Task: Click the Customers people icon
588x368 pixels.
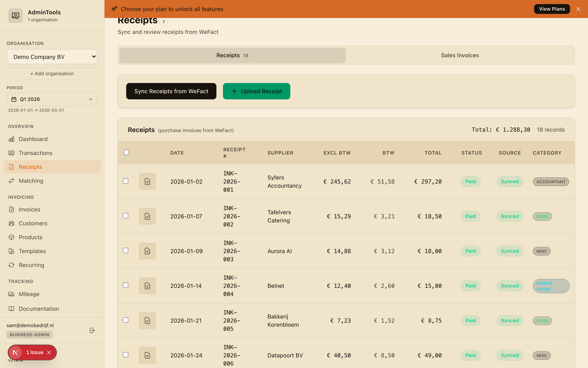Action: pyautogui.click(x=11, y=223)
